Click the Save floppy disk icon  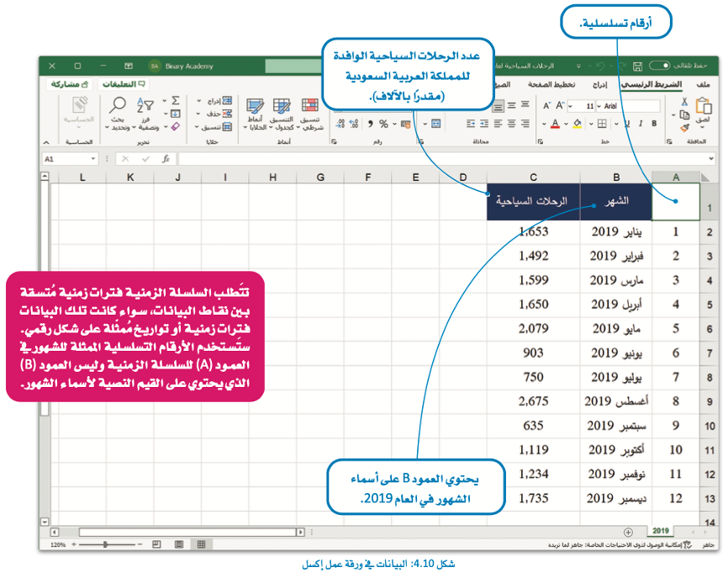pyautogui.click(x=637, y=66)
